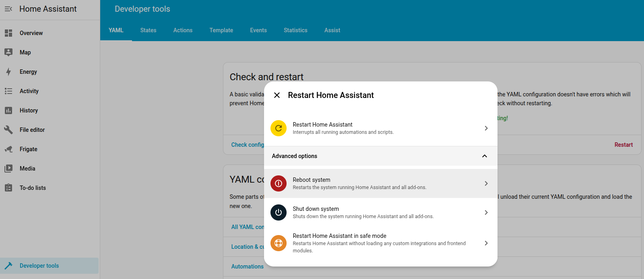Click chevron for safe mode restart

[x=486, y=243]
